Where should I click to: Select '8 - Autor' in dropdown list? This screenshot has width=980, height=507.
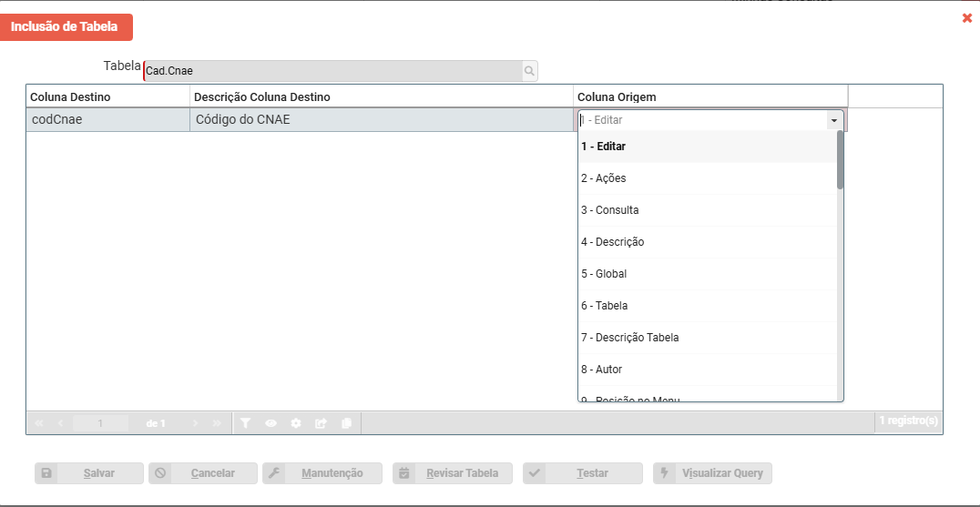click(x=602, y=370)
